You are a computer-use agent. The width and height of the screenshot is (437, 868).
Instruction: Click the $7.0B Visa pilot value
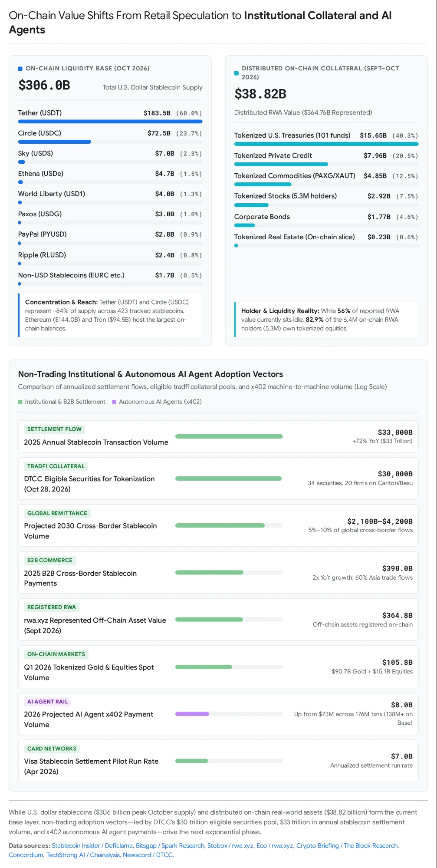402,756
